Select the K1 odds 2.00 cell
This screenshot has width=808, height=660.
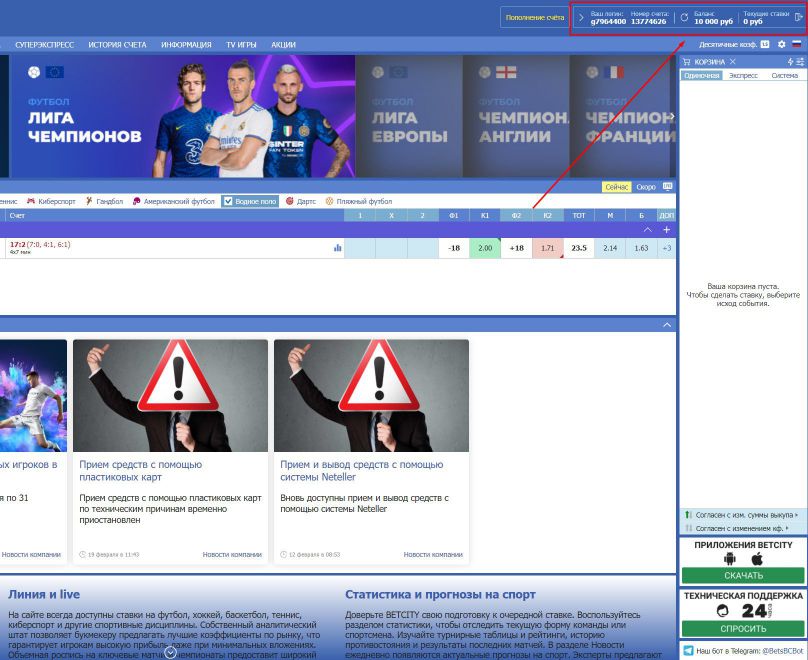pyautogui.click(x=485, y=248)
